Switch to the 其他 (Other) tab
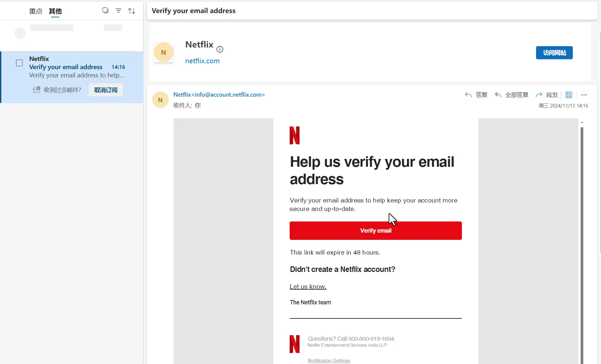Screen dimensions: 601x364 55,11
